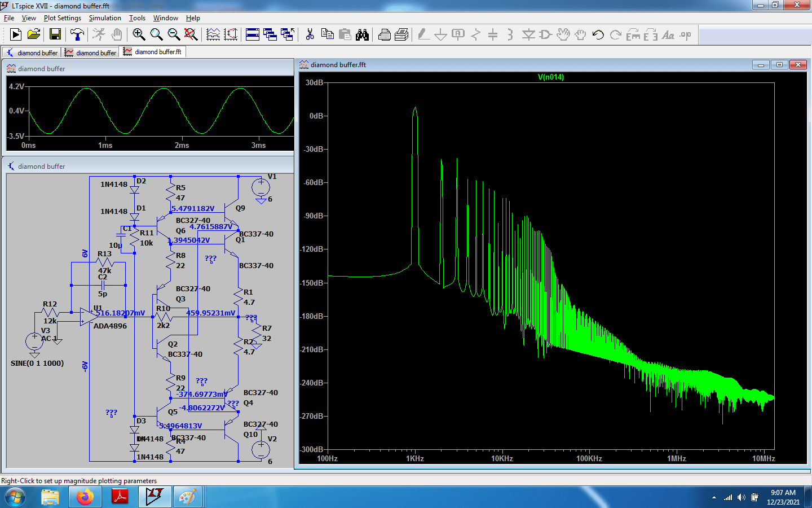Click the V(n014) trace label
812x508 pixels.
[x=551, y=77]
